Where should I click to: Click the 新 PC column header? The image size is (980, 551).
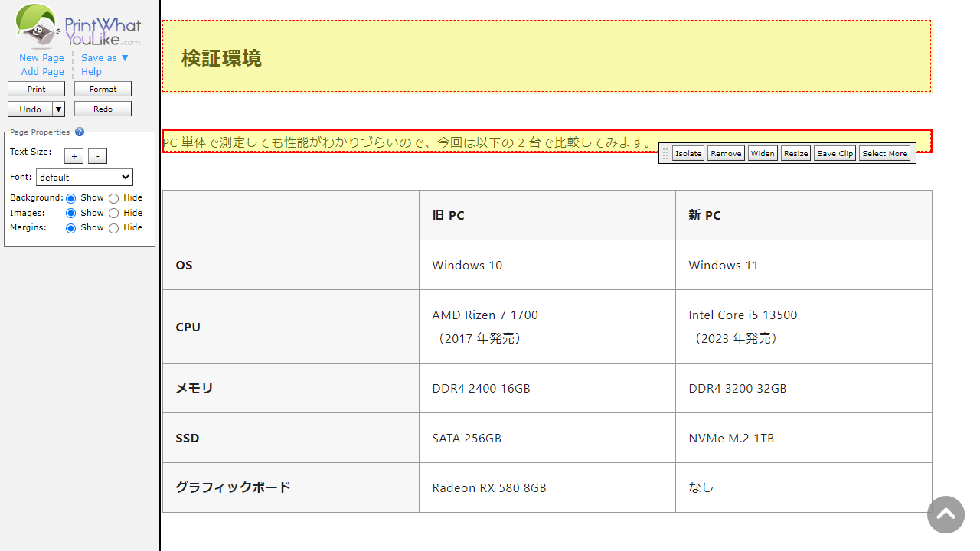[804, 215]
